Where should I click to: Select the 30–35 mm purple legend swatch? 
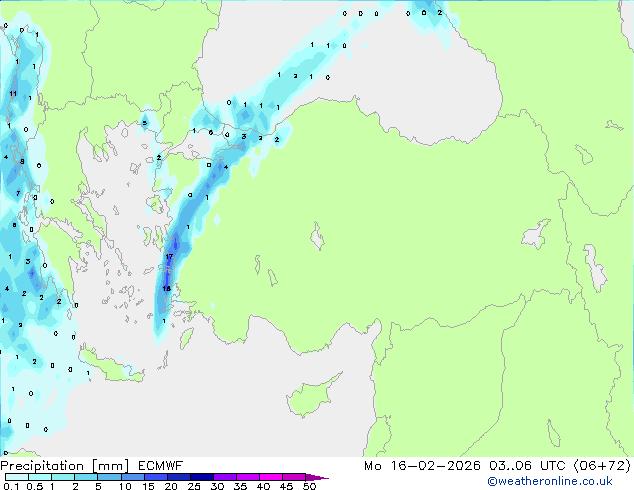pyautogui.click(x=224, y=477)
